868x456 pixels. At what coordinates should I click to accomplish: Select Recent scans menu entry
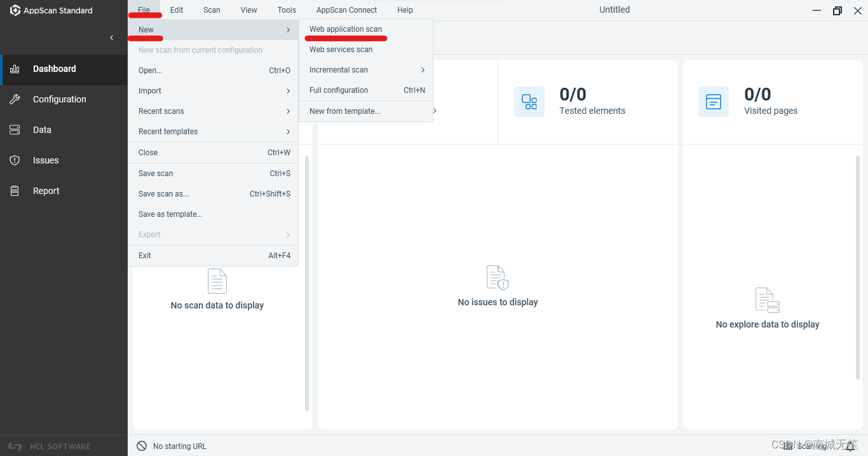tap(214, 111)
